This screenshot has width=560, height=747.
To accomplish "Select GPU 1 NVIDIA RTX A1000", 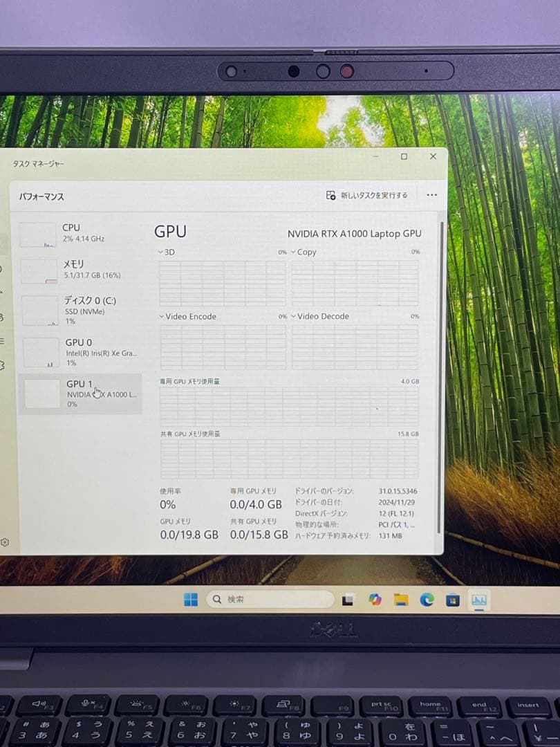I will point(78,392).
